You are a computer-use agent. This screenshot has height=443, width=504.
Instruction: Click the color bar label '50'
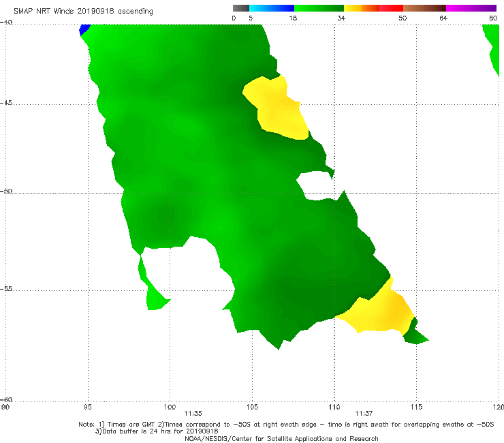403,18
